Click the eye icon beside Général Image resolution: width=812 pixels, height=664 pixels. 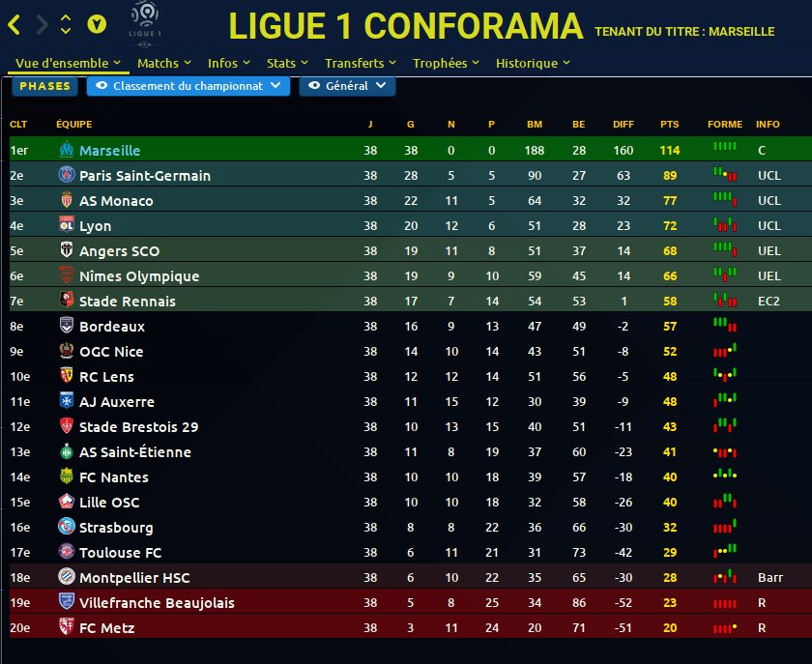(314, 86)
